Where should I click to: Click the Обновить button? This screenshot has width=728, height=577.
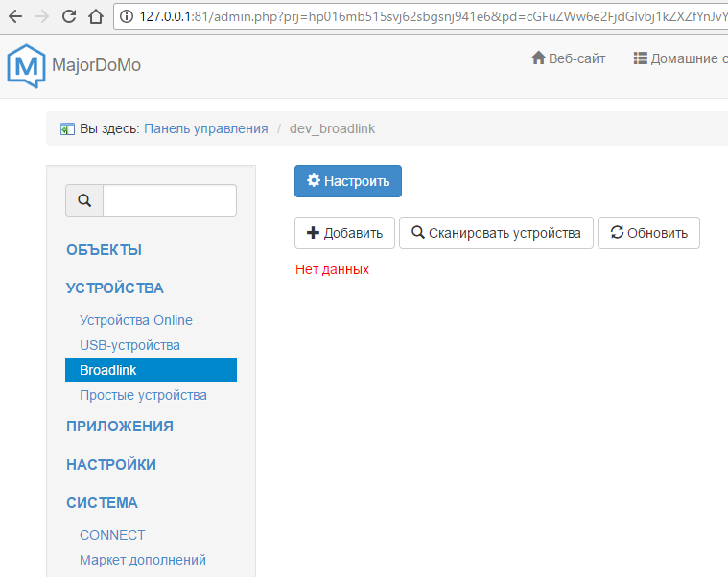[x=648, y=233]
